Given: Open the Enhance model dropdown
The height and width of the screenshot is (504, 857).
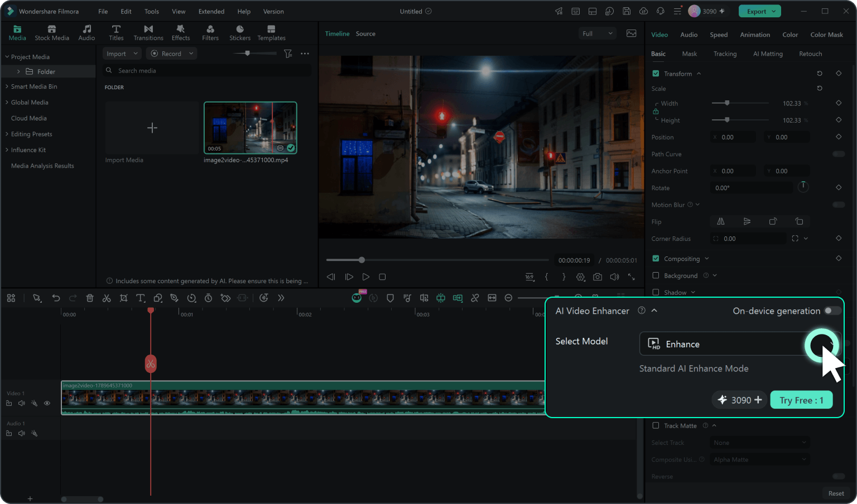Looking at the screenshot, I should coord(740,344).
